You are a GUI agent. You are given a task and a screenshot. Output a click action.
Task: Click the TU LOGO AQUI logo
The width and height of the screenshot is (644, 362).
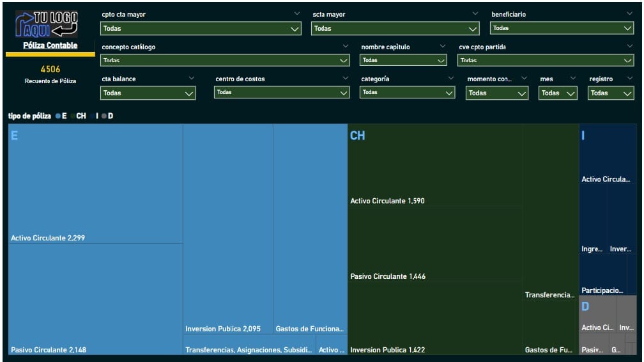click(x=47, y=24)
